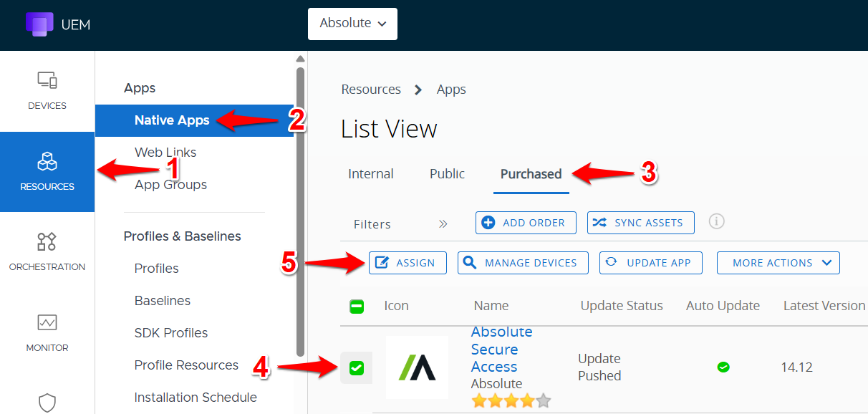This screenshot has width=868, height=414.
Task: Click the Apps section heading in sidebar
Action: point(140,88)
